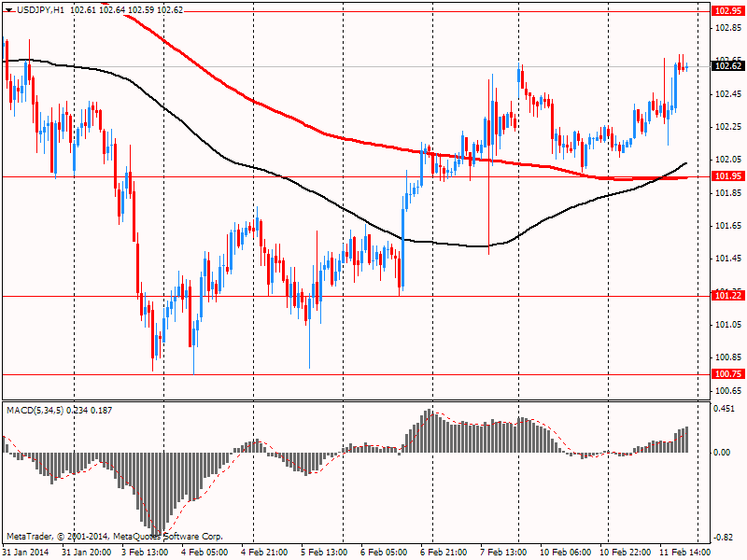Click the OHLC values 102.61 102.64 102.59 102.62
Viewport: 747px width, 560px height.
(x=127, y=10)
